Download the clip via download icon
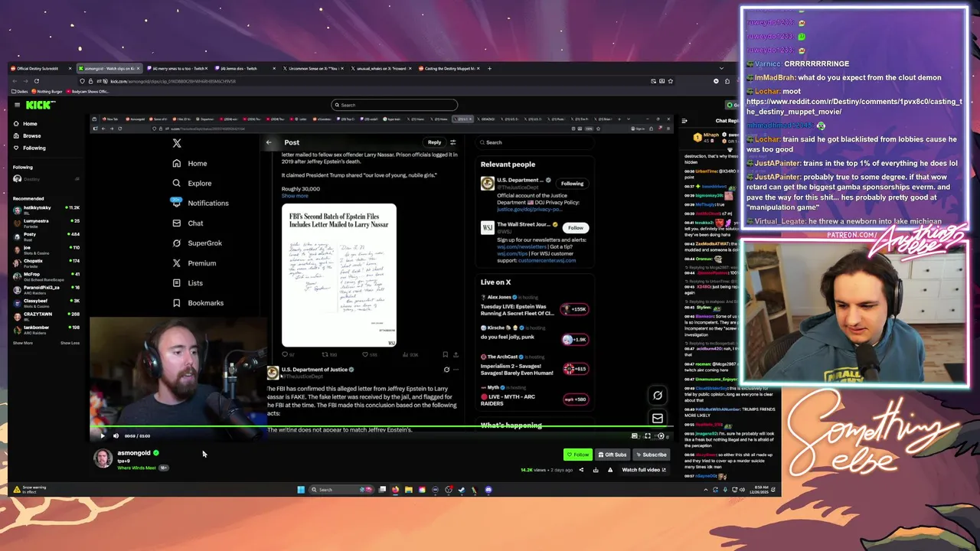 [x=596, y=470]
